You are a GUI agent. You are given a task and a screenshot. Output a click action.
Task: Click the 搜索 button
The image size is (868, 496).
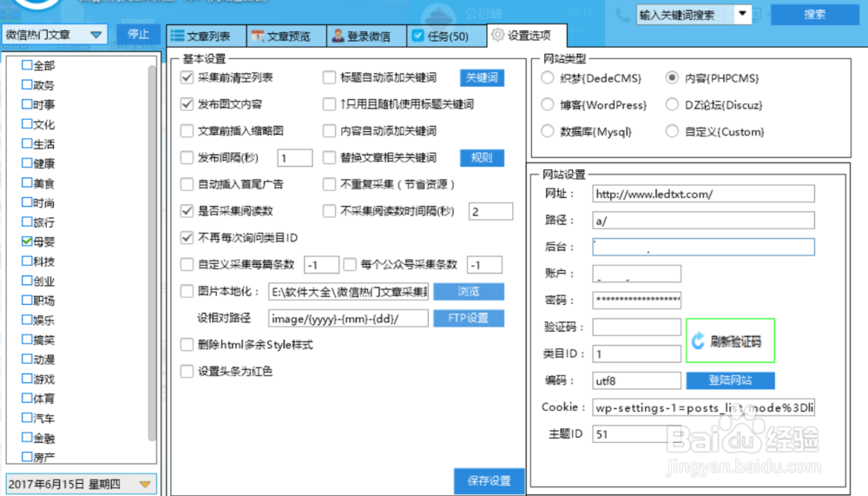pos(814,15)
